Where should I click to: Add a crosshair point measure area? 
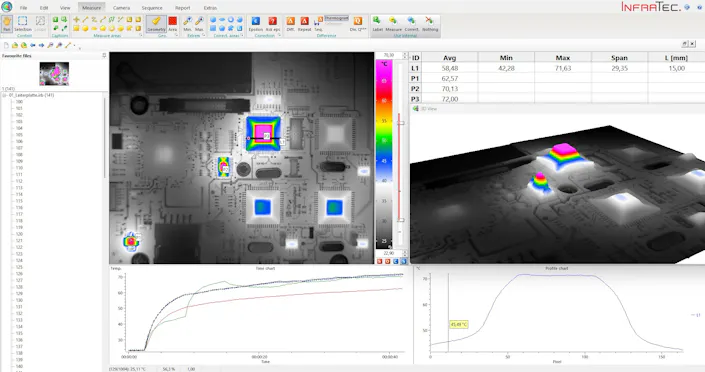(x=76, y=19)
